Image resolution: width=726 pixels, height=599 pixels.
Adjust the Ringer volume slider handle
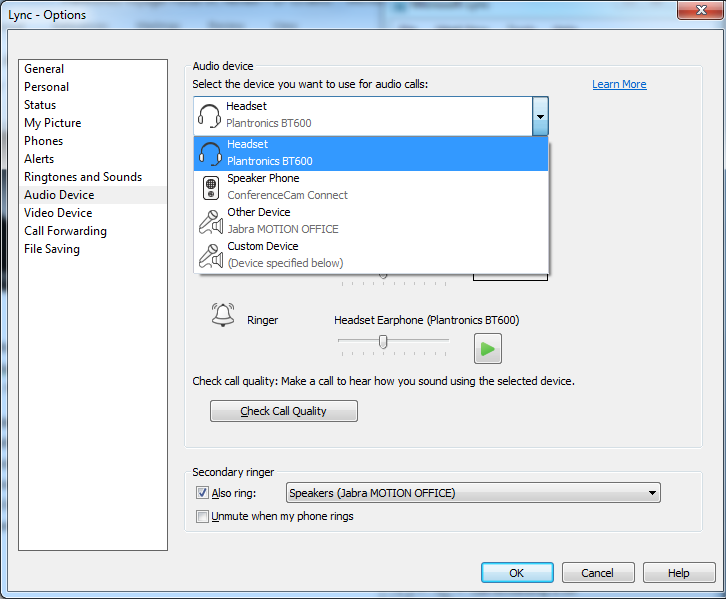coord(383,342)
